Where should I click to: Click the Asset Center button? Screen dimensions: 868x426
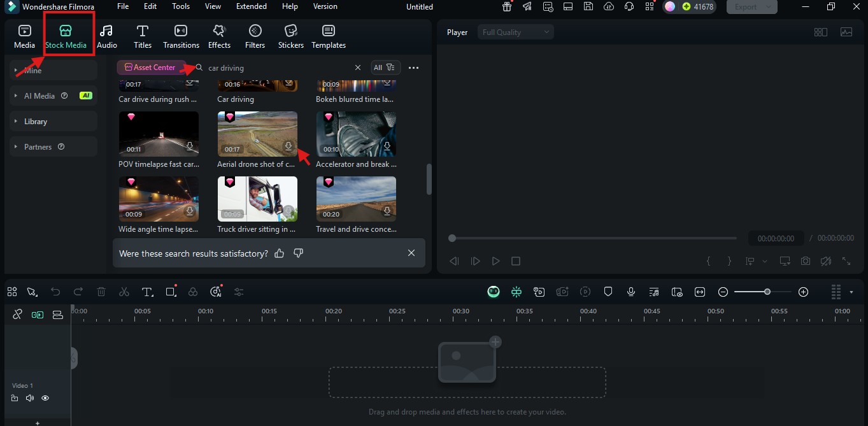pyautogui.click(x=150, y=67)
